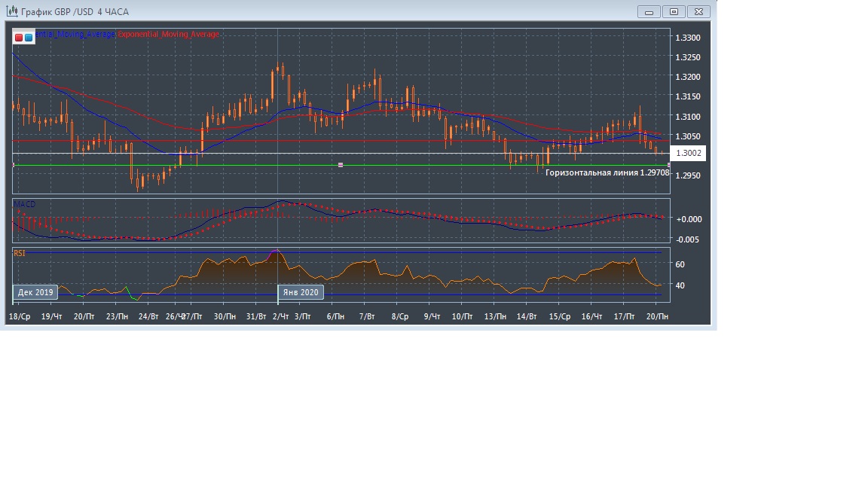The height and width of the screenshot is (488, 868).
Task: Click the blue square indicator icon
Action: [x=29, y=37]
